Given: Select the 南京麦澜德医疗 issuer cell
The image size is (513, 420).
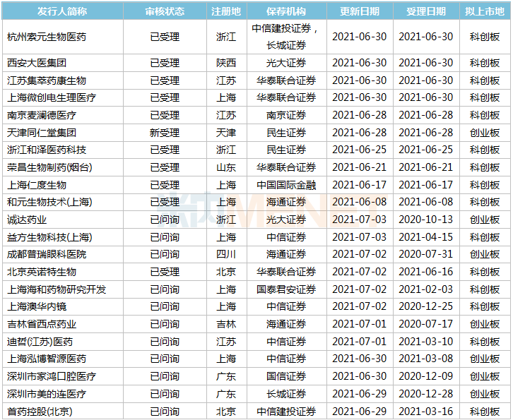Looking at the screenshot, I should [x=62, y=115].
